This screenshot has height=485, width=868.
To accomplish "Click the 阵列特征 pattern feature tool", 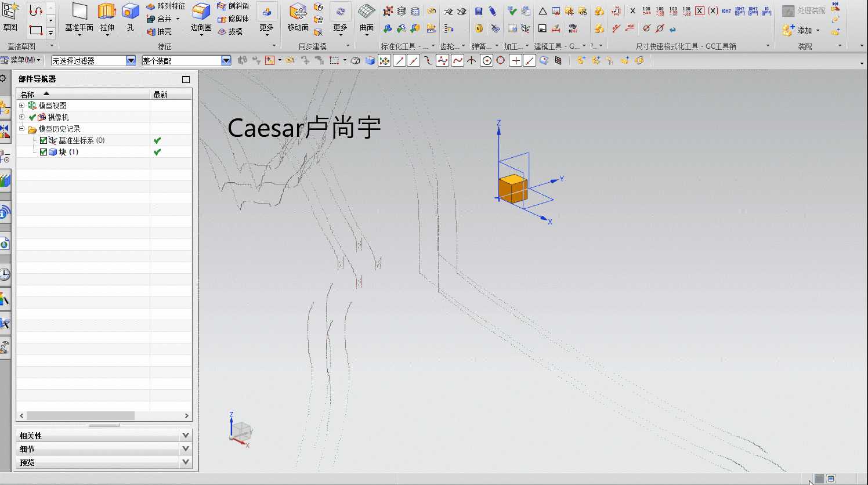I will point(165,6).
